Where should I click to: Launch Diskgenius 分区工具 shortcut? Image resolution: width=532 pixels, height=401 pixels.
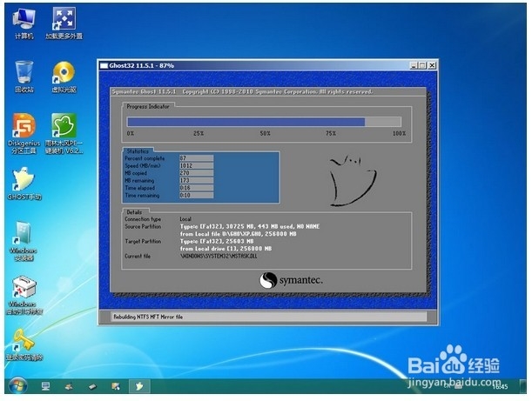click(x=24, y=134)
